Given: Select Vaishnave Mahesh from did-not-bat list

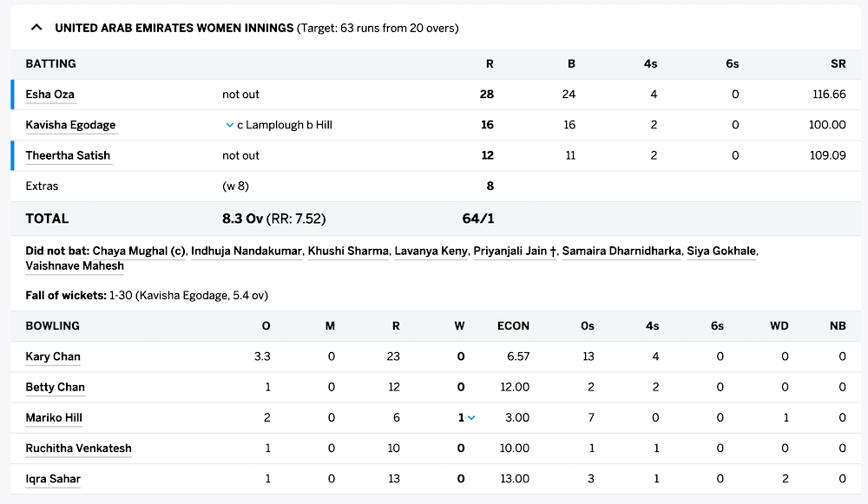Looking at the screenshot, I should (74, 265).
